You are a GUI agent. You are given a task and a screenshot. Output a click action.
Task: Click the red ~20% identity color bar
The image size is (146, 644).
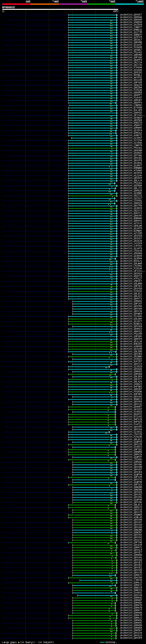[x=16, y=4]
